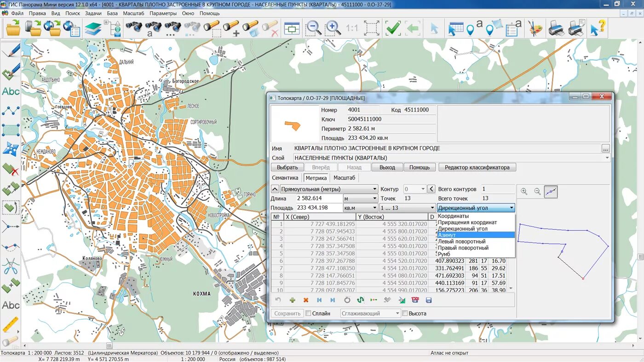Select the pencil drawing tool in sidebar
Screen dimensions: 644x362
tap(11, 50)
